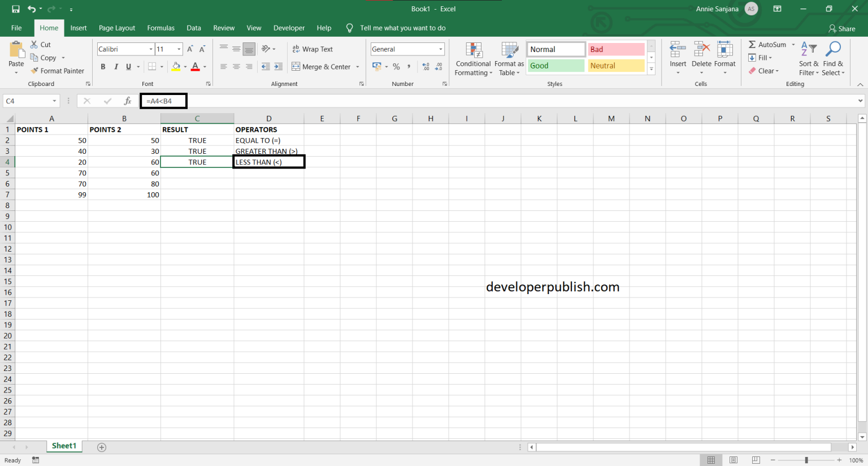This screenshot has width=868, height=466.
Task: Click the Comma Style icon
Action: tap(409, 67)
